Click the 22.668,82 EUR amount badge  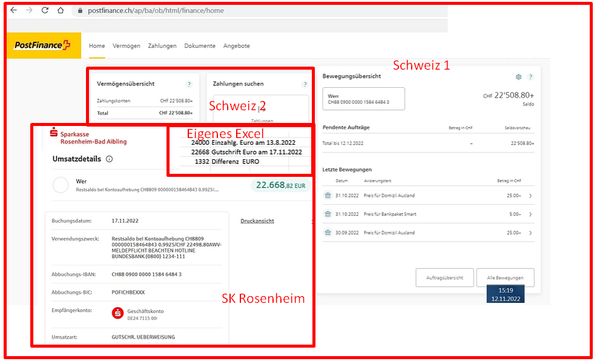(x=280, y=185)
